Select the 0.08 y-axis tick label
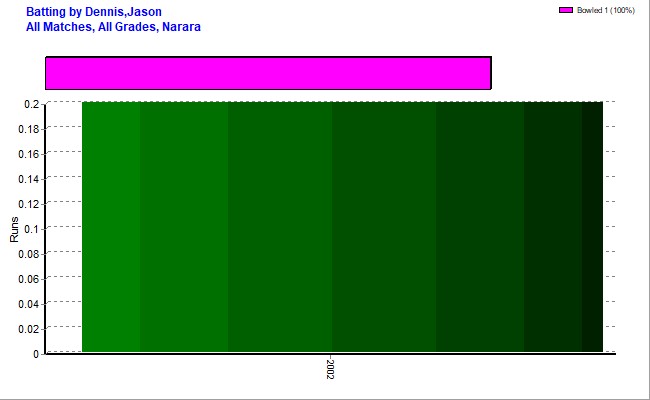The height and width of the screenshot is (400, 650). 27,254
